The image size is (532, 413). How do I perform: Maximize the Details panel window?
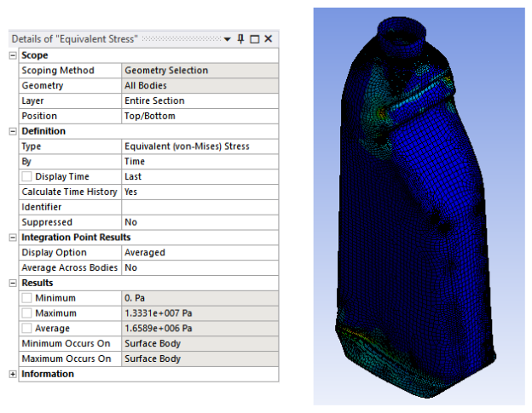click(x=254, y=39)
